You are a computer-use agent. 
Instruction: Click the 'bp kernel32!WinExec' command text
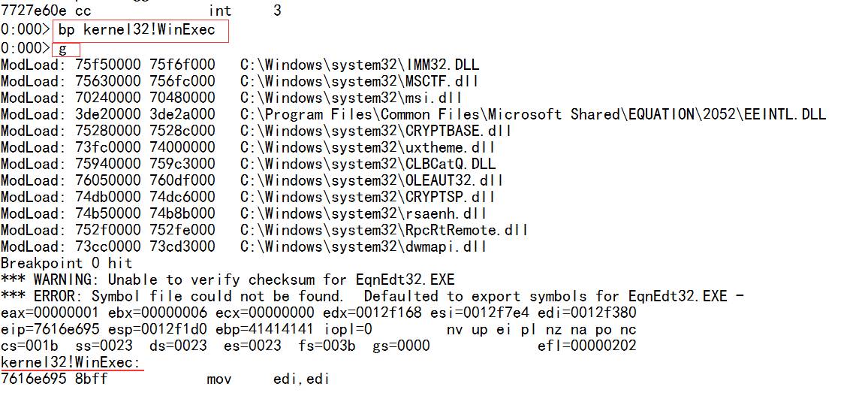click(137, 30)
